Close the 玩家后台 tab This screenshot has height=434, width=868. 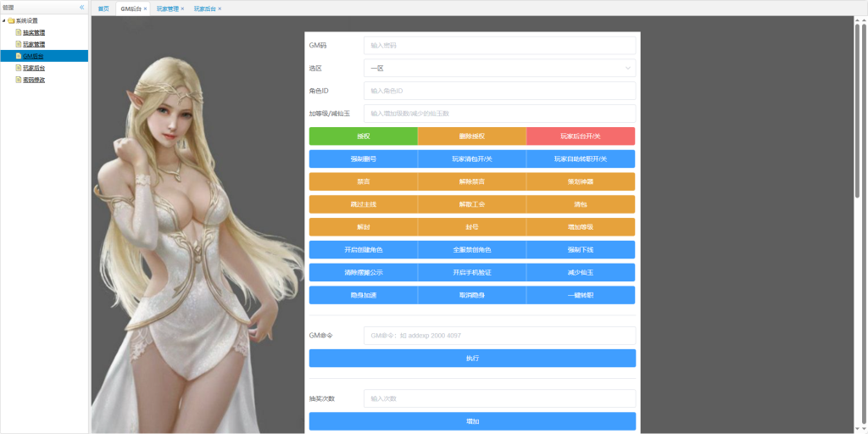pyautogui.click(x=220, y=8)
